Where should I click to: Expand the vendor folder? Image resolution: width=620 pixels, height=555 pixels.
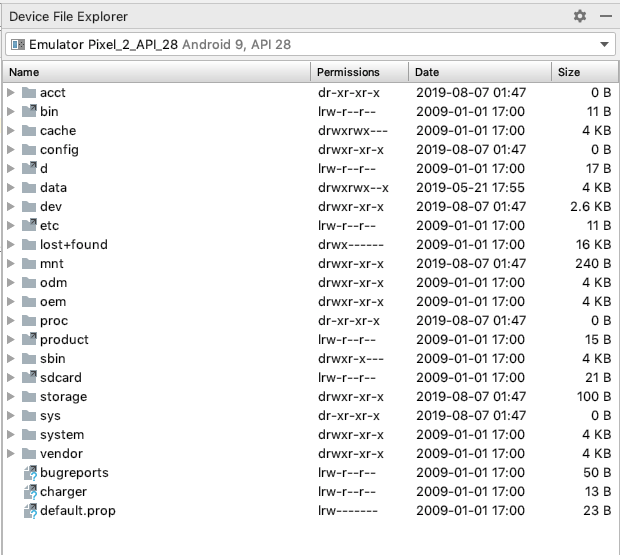(x=11, y=453)
